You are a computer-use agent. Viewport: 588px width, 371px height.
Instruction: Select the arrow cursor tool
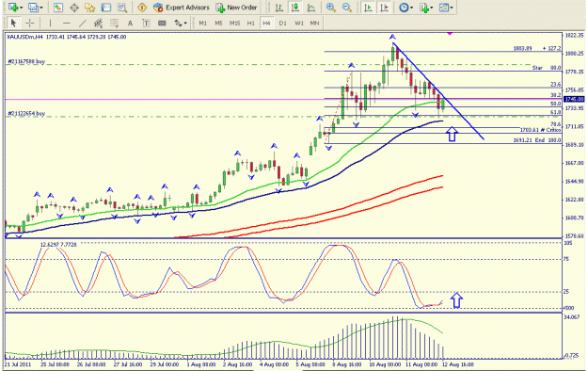coord(13,24)
